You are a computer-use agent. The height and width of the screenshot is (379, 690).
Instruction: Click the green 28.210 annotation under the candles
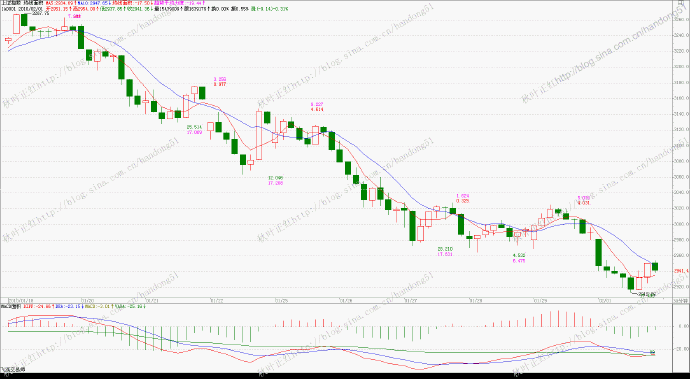tap(445, 249)
